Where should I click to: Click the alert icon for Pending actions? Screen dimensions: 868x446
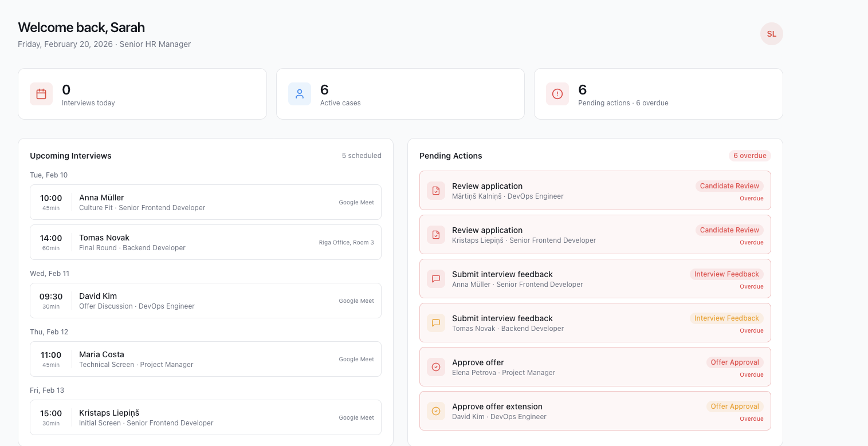click(x=557, y=94)
